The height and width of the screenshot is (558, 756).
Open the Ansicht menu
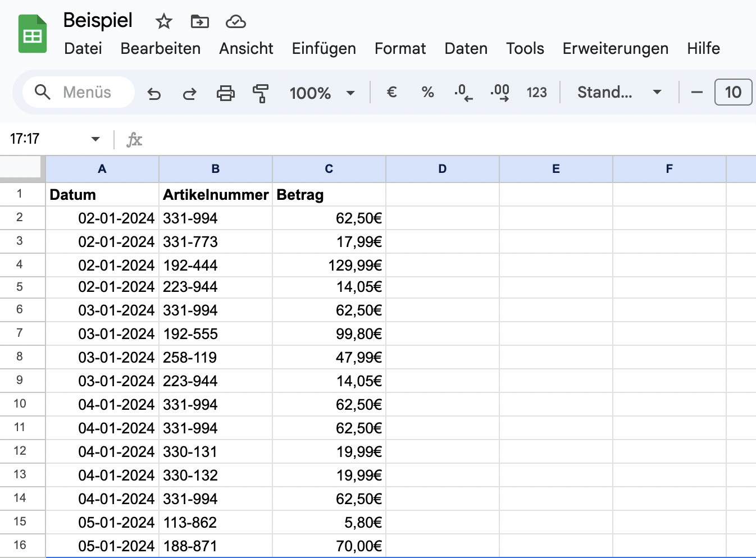pyautogui.click(x=246, y=48)
